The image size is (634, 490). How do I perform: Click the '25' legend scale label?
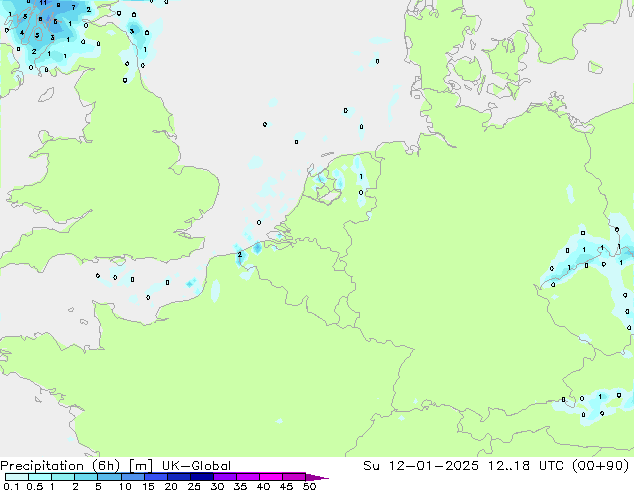tap(194, 486)
